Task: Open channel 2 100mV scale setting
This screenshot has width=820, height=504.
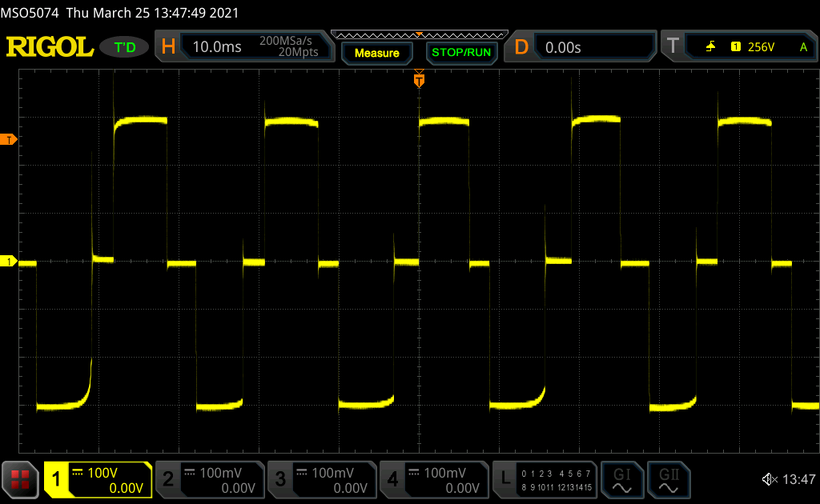Action: point(220,473)
